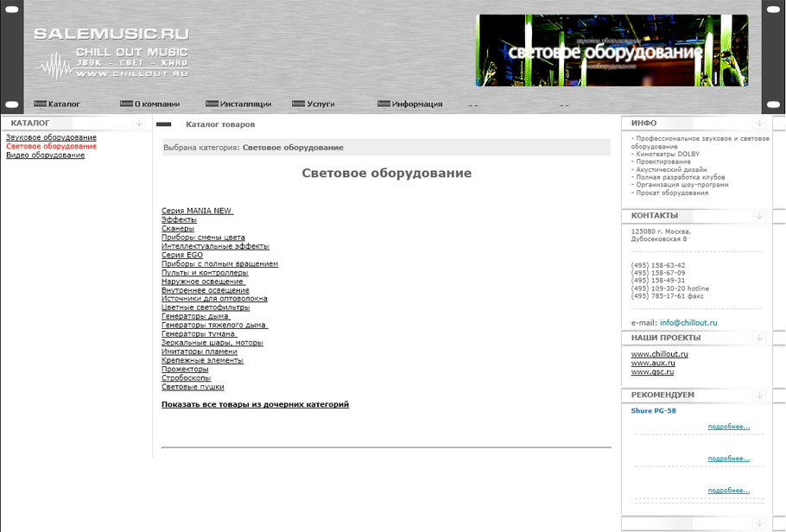Select Видео оборудование in the catalog sidebar
The width and height of the screenshot is (786, 532).
(x=45, y=155)
